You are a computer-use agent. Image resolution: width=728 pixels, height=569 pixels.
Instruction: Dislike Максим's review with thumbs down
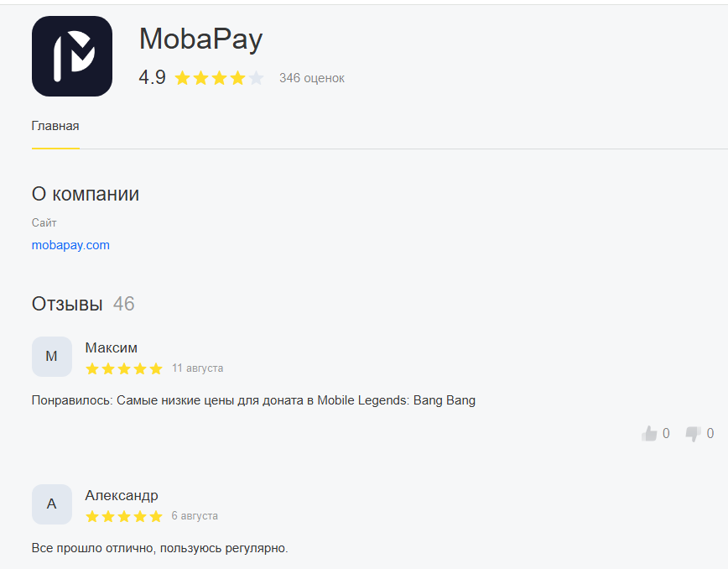693,433
